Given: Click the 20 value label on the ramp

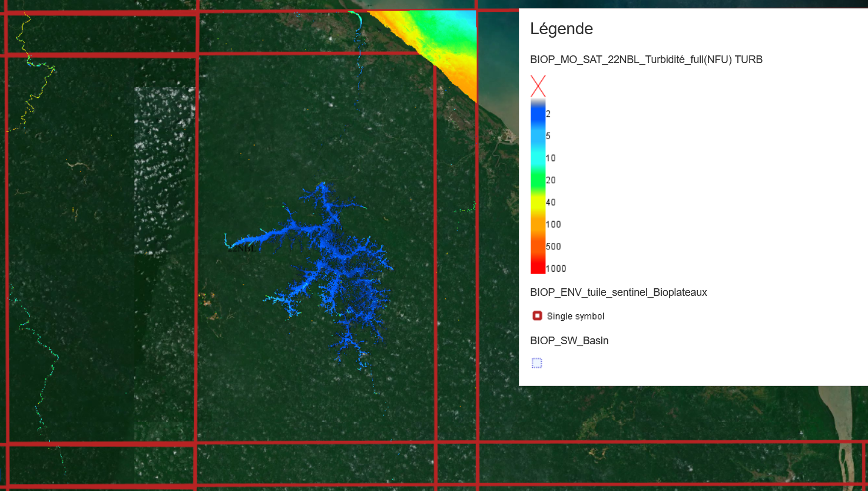Looking at the screenshot, I should tap(551, 180).
